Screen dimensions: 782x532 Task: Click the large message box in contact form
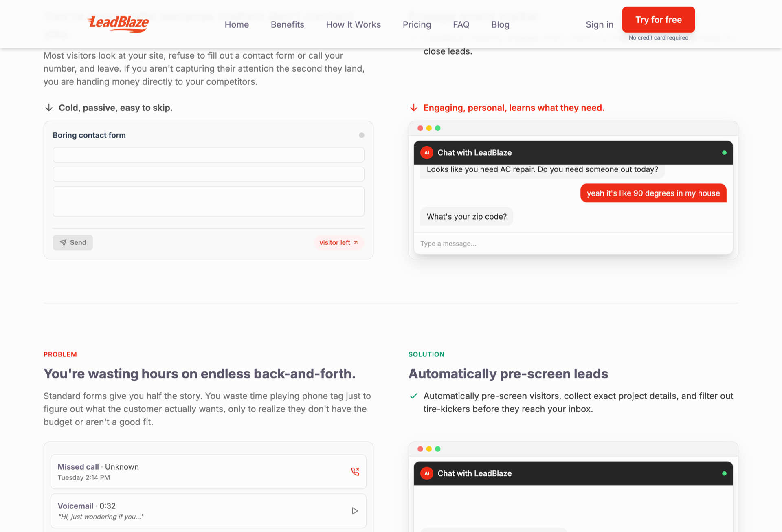coord(209,201)
